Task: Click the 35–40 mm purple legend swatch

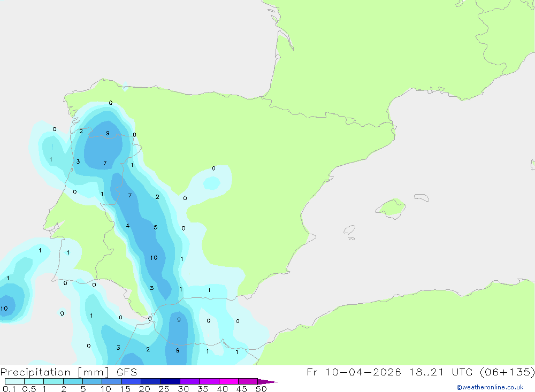Action: point(209,381)
